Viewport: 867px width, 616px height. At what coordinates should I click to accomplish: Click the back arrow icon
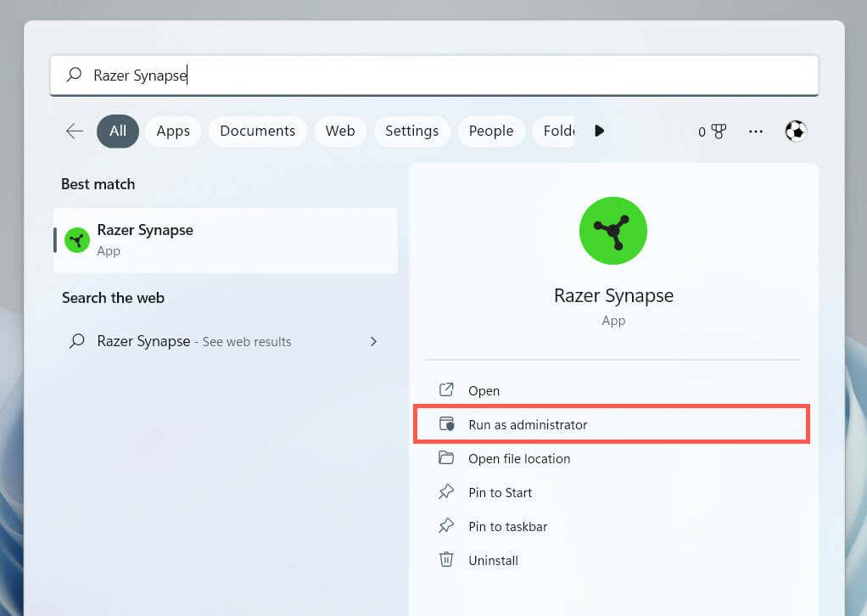(75, 131)
